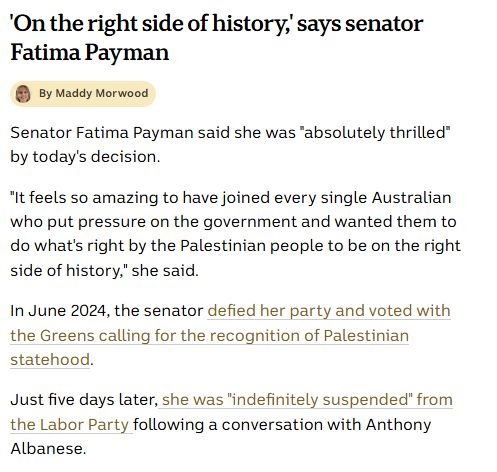Open the 'indefinitely suspended' link
The height and width of the screenshot is (472, 497).
318,399
